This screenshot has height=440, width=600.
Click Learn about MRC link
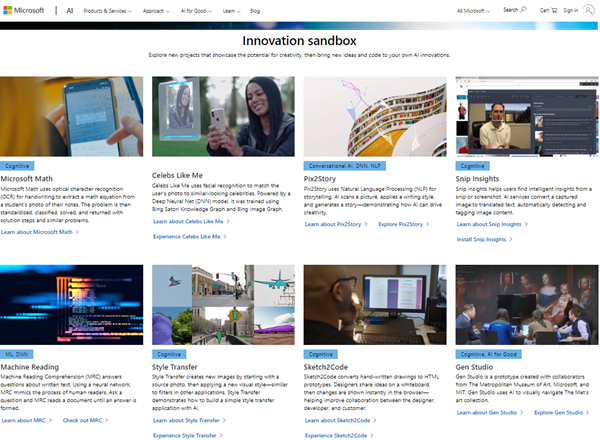pos(26,420)
